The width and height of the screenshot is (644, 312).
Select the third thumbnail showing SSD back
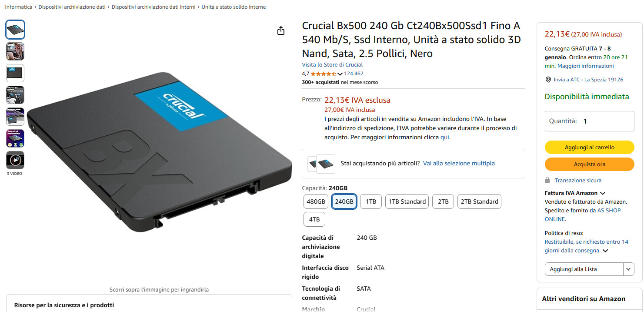click(x=15, y=73)
